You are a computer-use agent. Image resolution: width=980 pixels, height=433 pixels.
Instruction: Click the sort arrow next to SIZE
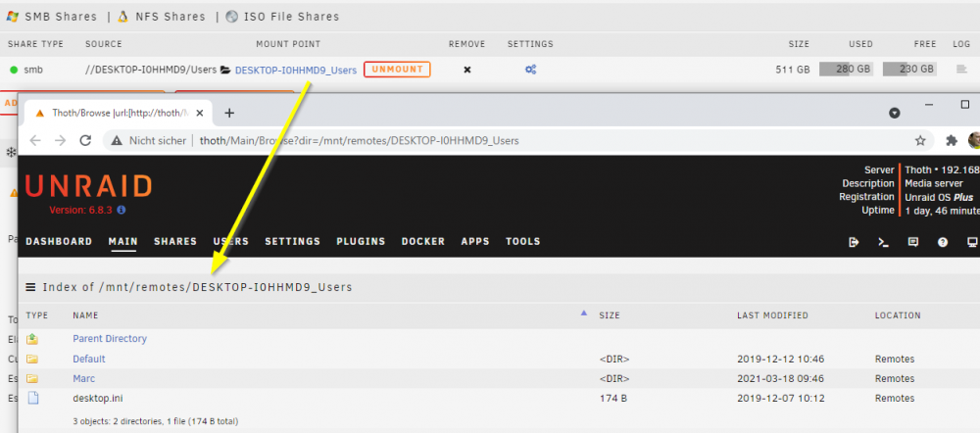584,313
